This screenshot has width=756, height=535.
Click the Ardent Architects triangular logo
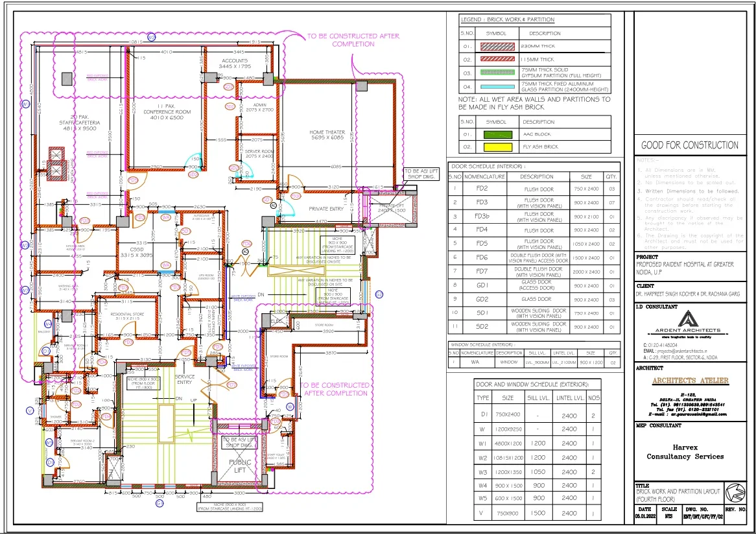point(688,318)
